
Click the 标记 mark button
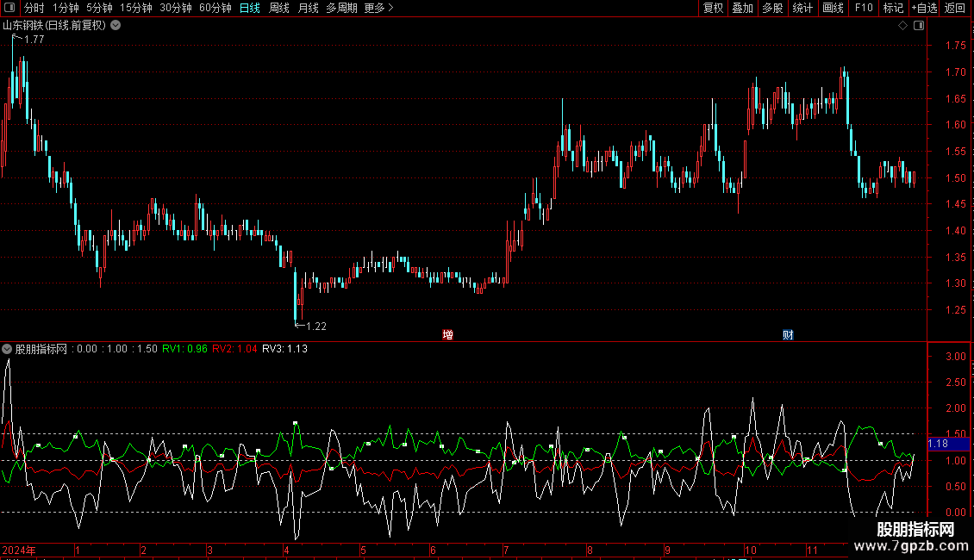tap(893, 8)
